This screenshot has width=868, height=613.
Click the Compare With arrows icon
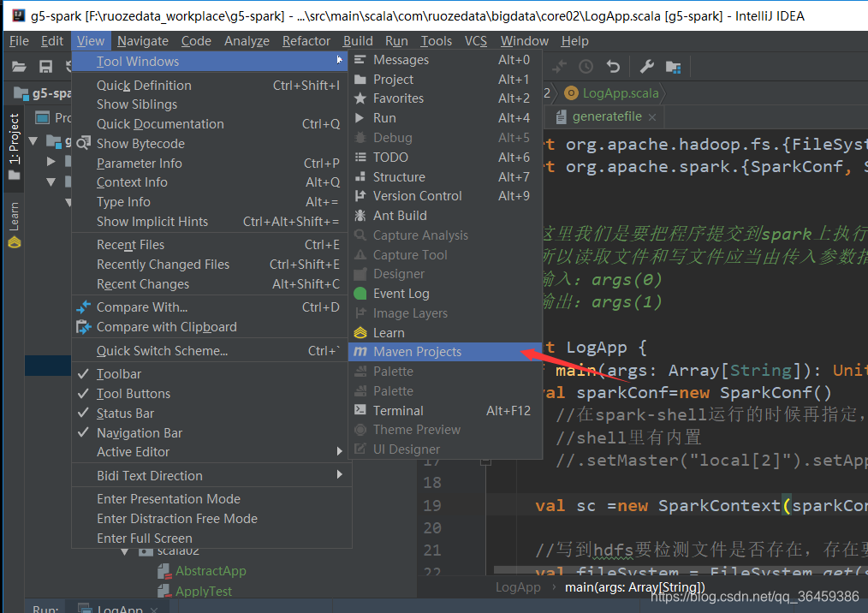click(84, 306)
